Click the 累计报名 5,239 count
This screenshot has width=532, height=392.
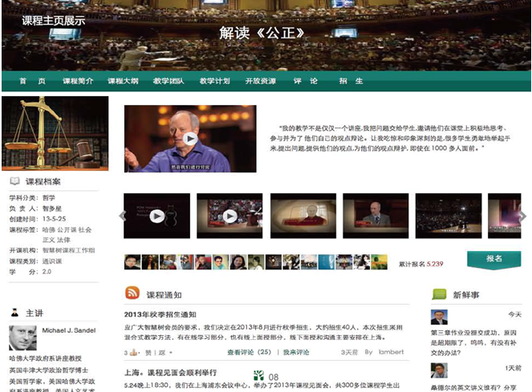pos(421,264)
